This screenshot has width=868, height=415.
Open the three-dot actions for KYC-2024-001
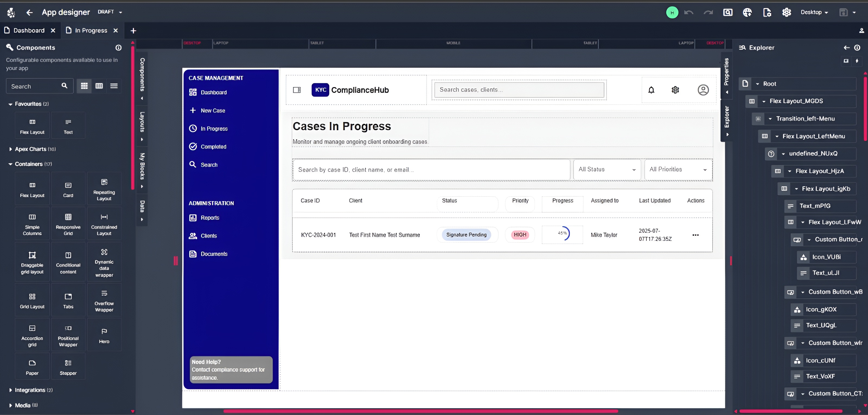[x=695, y=235]
